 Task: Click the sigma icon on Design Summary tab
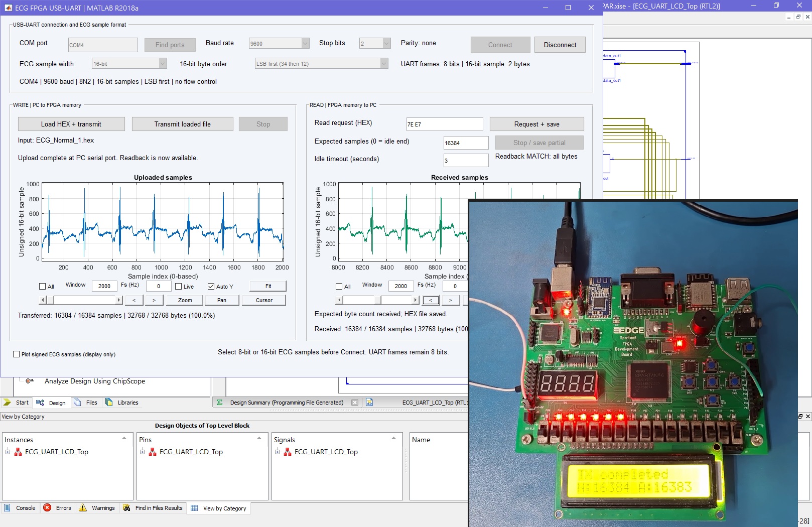[x=219, y=403]
